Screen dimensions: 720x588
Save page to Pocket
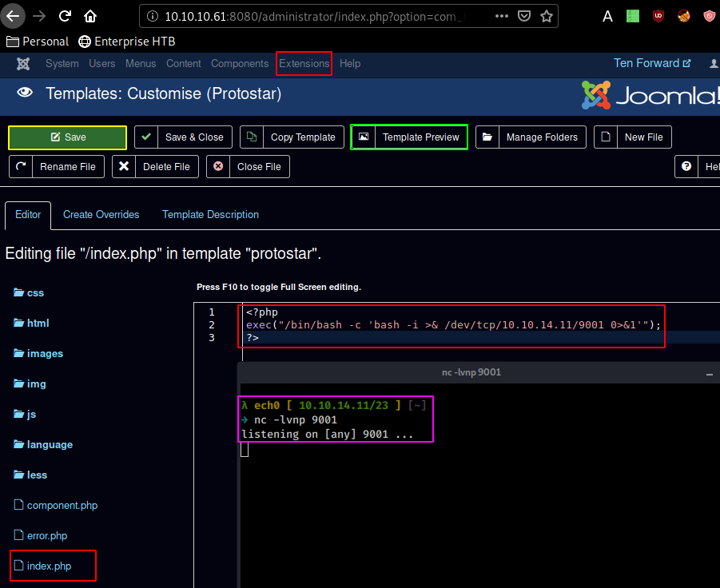524,17
